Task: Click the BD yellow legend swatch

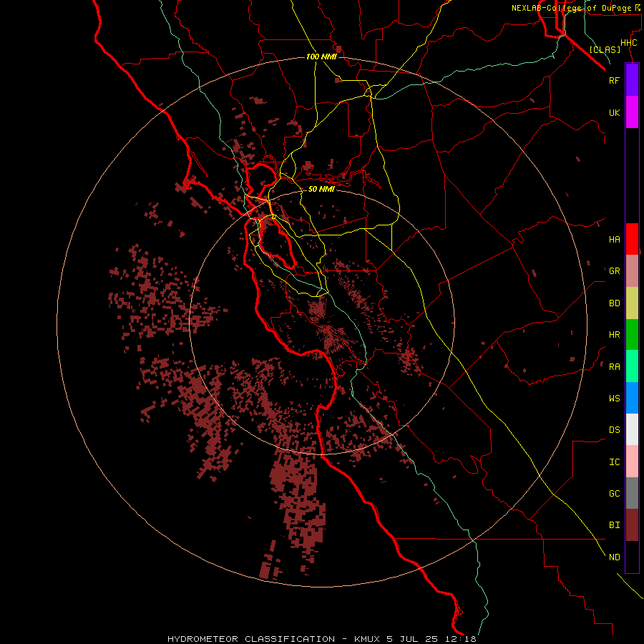Action: pos(632,303)
